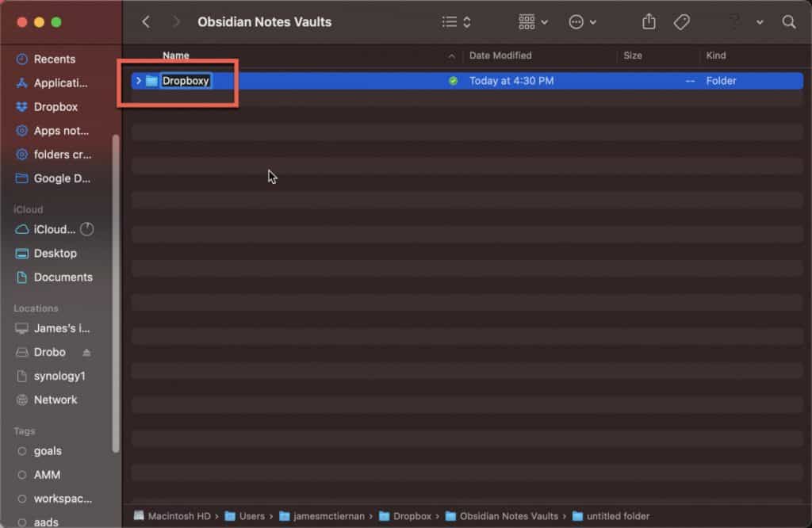Go back using the left chevron

click(x=146, y=22)
